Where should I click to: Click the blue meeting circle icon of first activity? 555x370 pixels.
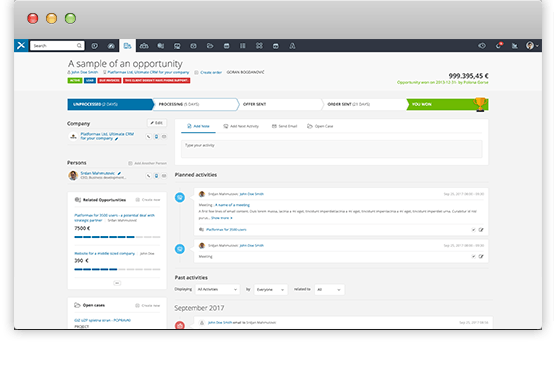(x=180, y=197)
